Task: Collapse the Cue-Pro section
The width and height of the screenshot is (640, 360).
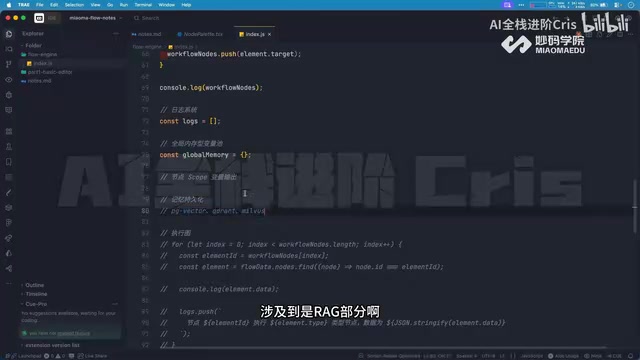Action: (36, 304)
